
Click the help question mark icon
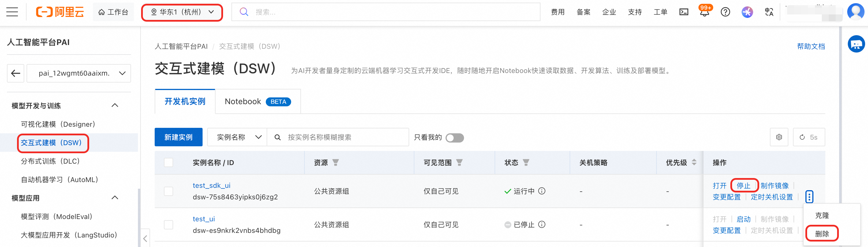(x=725, y=12)
